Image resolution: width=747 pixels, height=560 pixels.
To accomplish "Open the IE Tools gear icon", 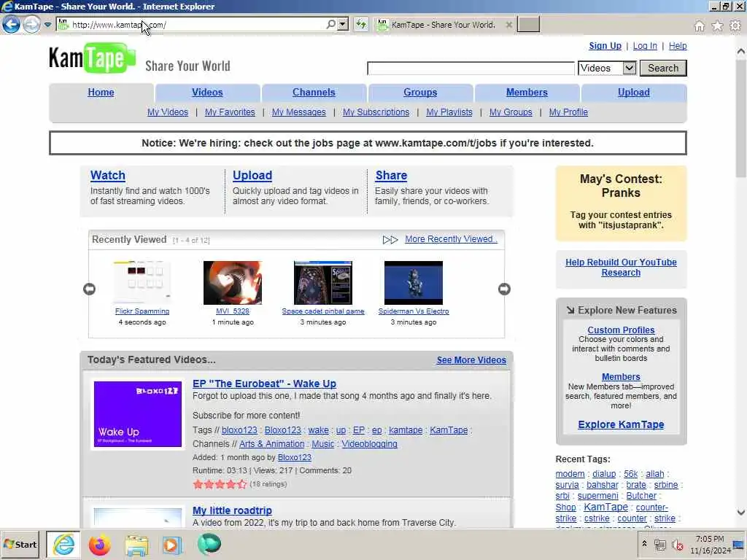I will click(735, 26).
